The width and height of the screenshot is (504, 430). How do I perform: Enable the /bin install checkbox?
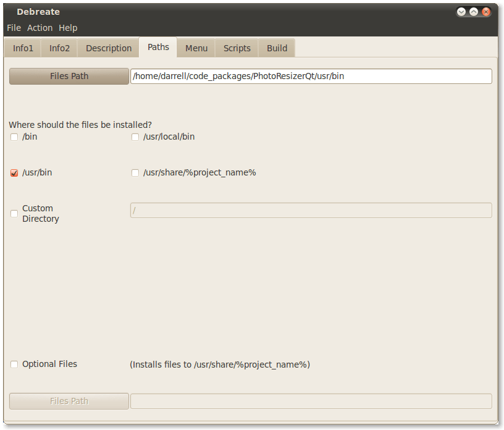click(x=14, y=137)
